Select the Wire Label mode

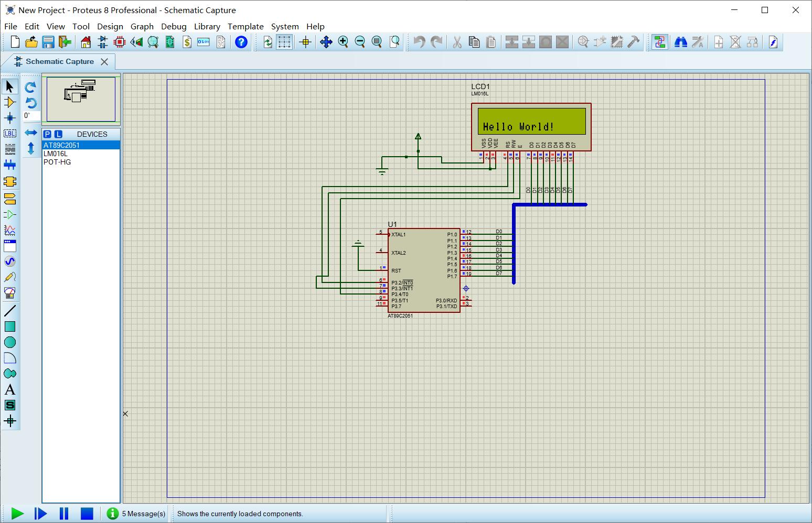coord(10,134)
